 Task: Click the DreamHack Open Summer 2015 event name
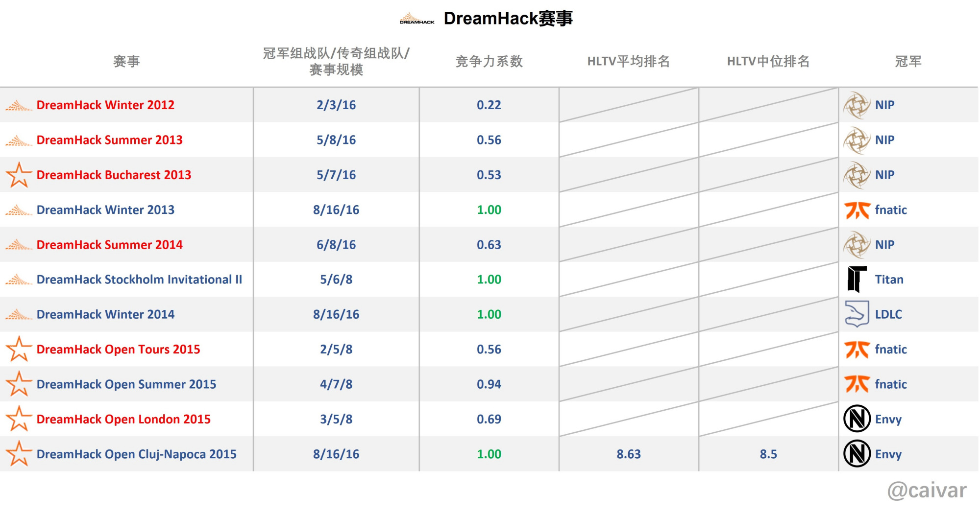pos(126,384)
